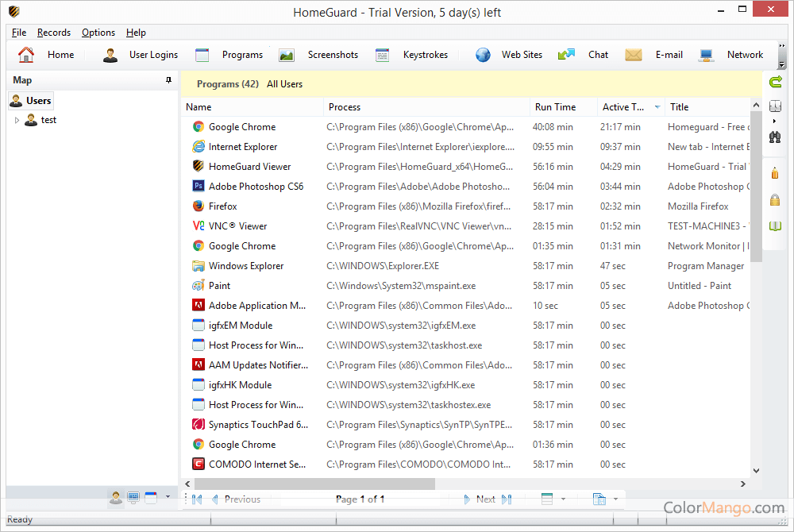The height and width of the screenshot is (532, 794).
Task: Click the pencil icon in right sidebar
Action: (x=776, y=172)
